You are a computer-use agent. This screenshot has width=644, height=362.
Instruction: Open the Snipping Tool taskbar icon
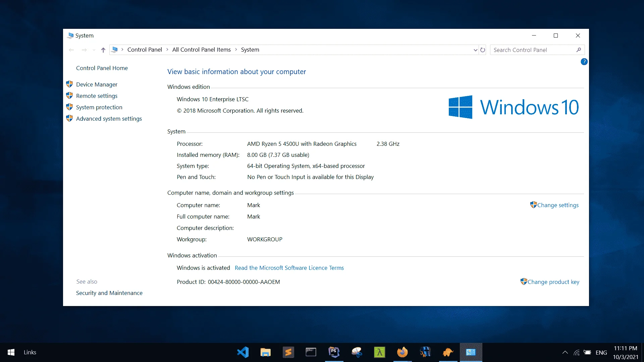click(357, 352)
